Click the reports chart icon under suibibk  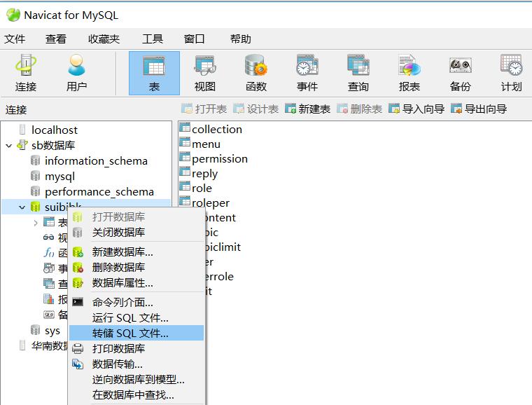point(49,299)
